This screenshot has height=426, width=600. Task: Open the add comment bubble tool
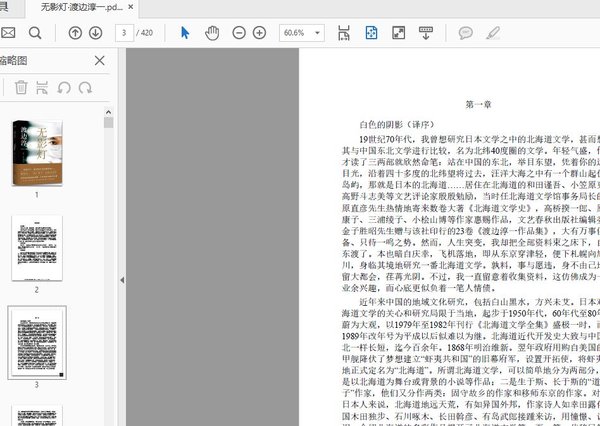pyautogui.click(x=465, y=33)
